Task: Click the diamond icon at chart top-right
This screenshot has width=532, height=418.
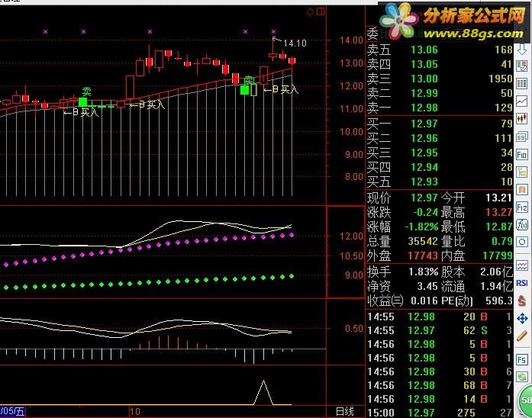Action: pos(310,12)
